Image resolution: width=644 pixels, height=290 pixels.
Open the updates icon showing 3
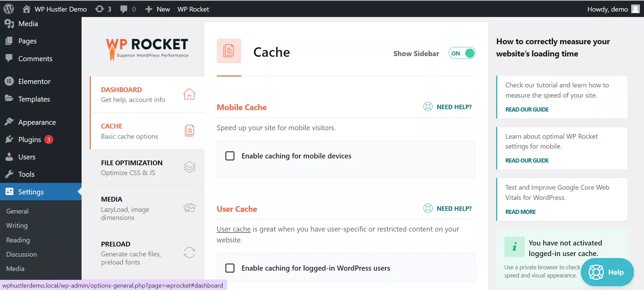coord(100,9)
